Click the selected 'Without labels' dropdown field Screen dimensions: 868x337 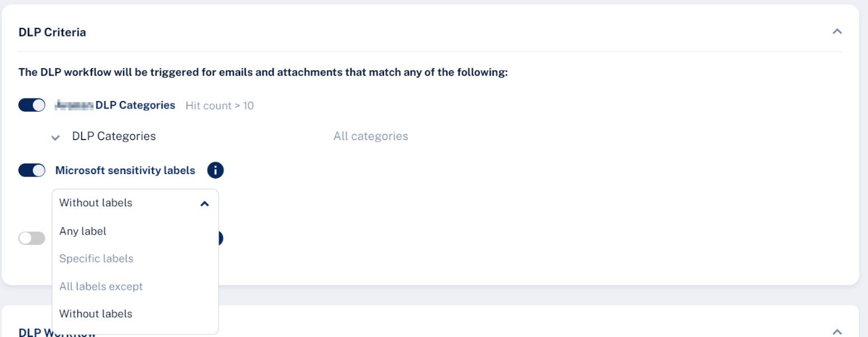(126, 203)
